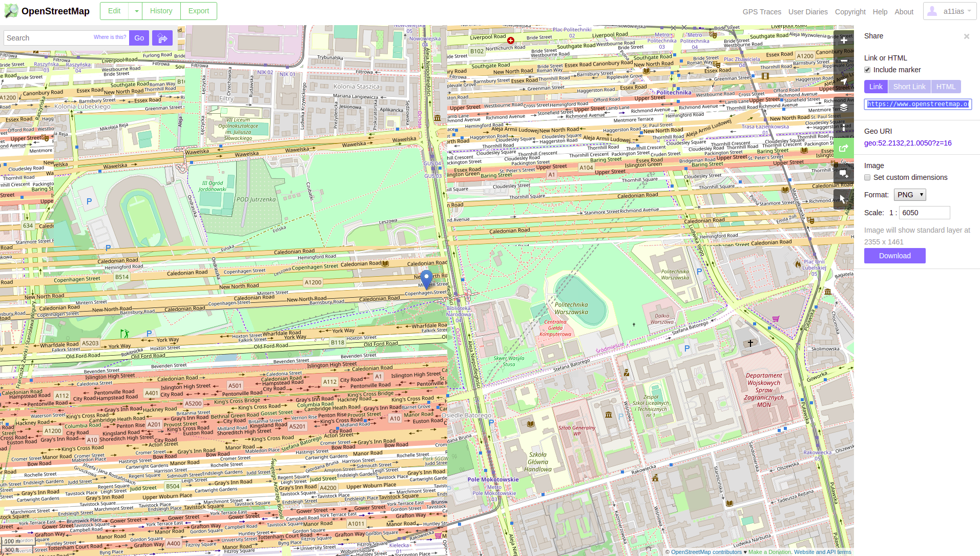Open the Geo URI link
Viewport: 980px width, 556px height.
coord(908,143)
